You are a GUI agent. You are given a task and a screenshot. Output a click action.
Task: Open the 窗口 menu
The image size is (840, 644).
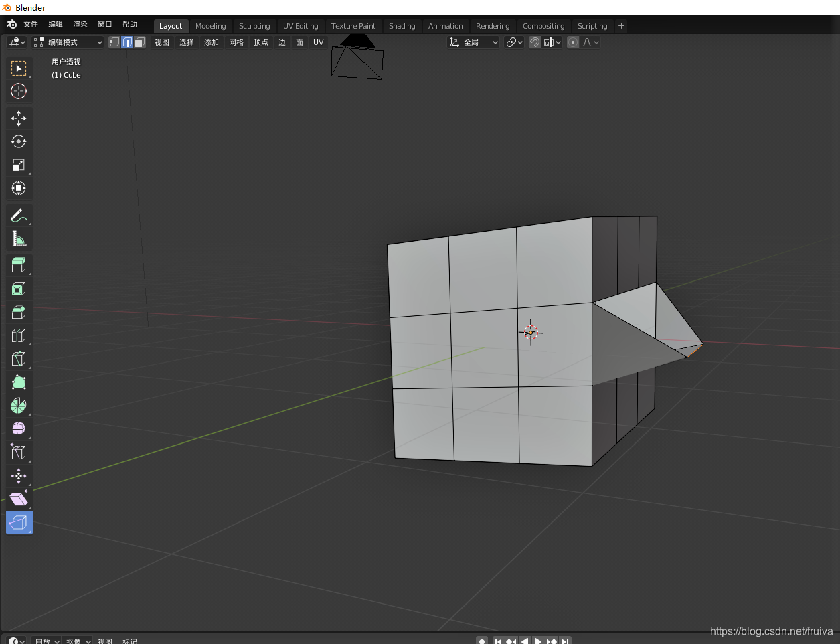pos(105,25)
